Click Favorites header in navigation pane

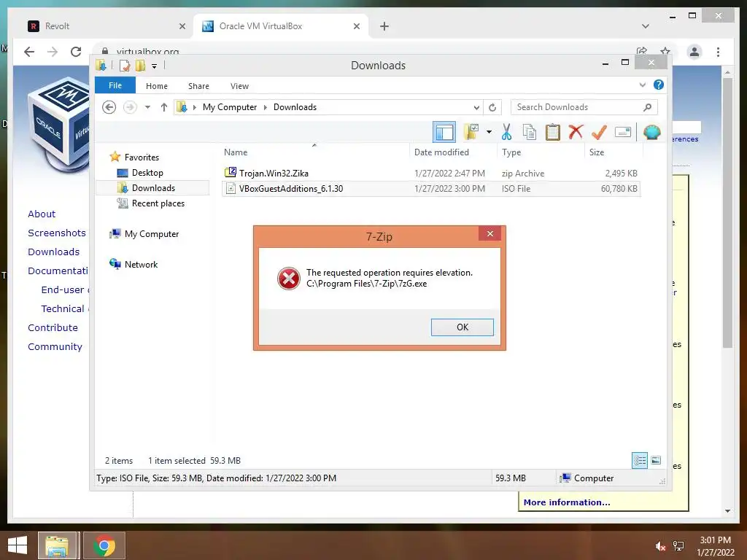(134, 157)
